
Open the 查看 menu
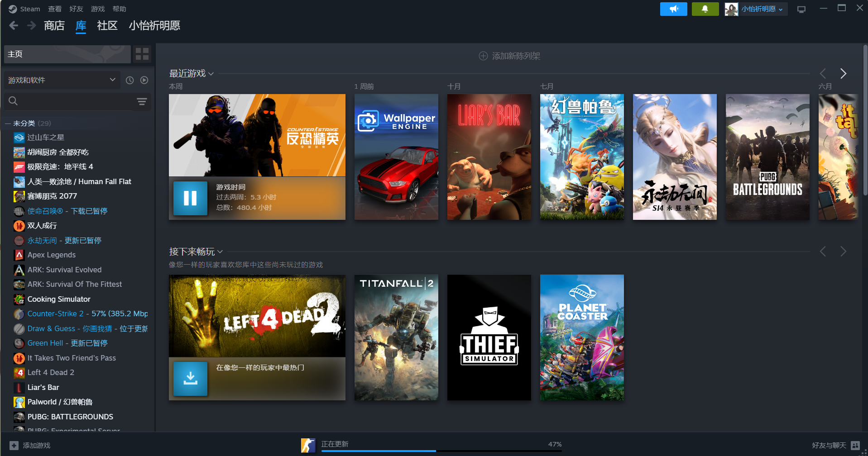55,9
